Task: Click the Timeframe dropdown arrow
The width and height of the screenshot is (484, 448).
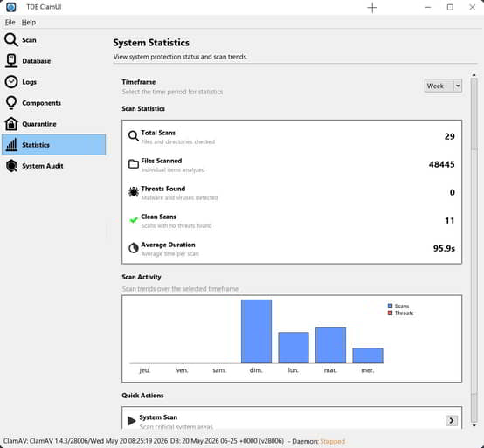Action: pyautogui.click(x=458, y=86)
